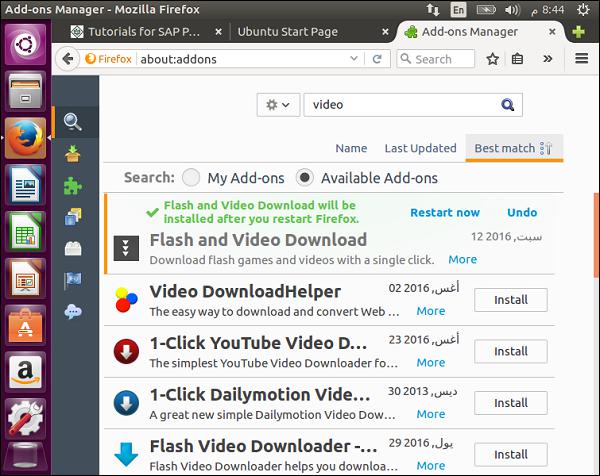Sort results by Last Updated

(420, 148)
